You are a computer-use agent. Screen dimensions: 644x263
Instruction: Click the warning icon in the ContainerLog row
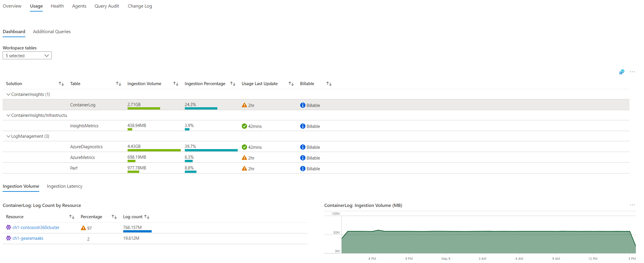(x=244, y=105)
